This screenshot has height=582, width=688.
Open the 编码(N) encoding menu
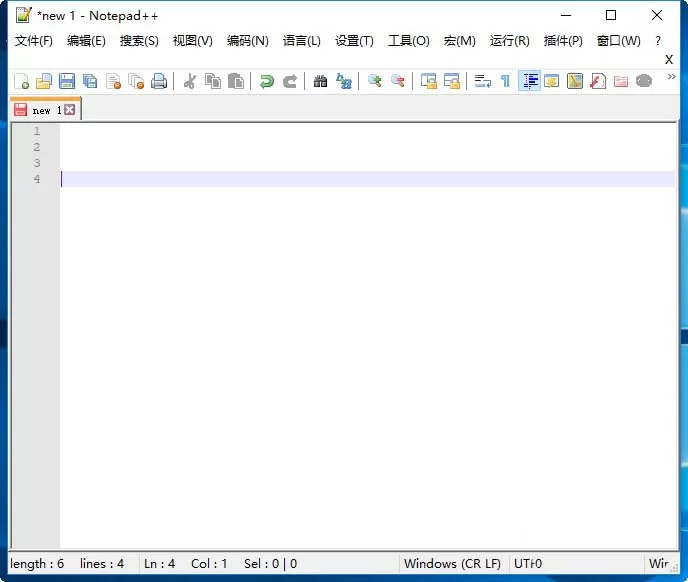247,41
